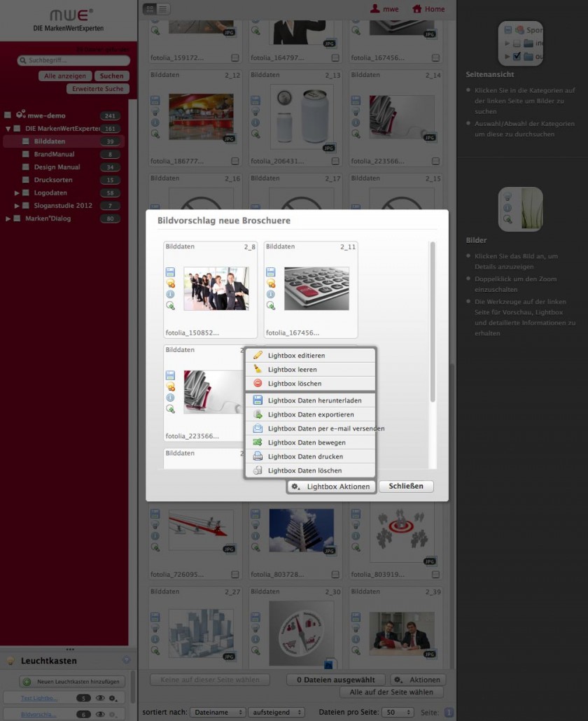Choose Lightbox Daten löschen menu entry

(x=310, y=470)
